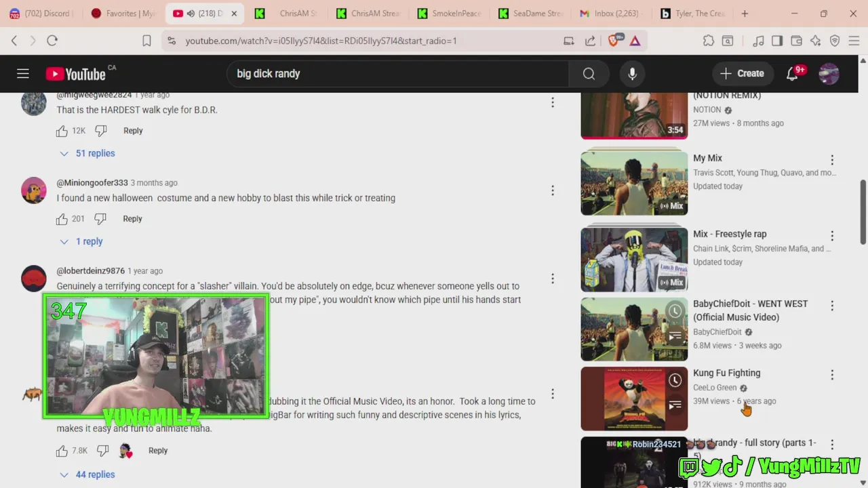Open options menu for lobertdeinz9876 comment

click(553, 279)
